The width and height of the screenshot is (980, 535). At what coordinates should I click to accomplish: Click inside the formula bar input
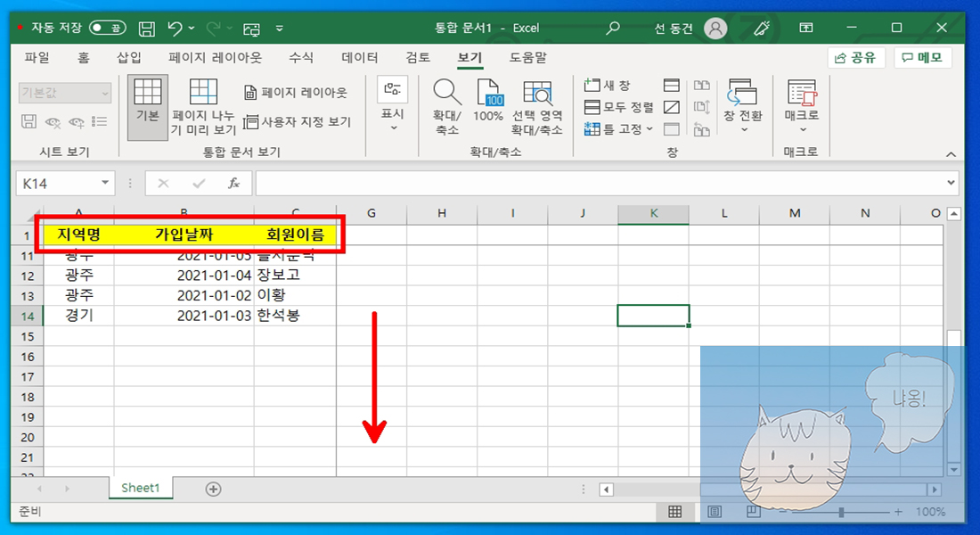click(x=599, y=184)
